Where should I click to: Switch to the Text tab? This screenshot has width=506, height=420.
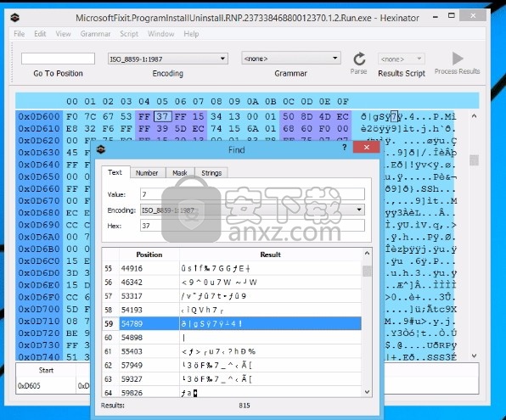click(x=115, y=172)
